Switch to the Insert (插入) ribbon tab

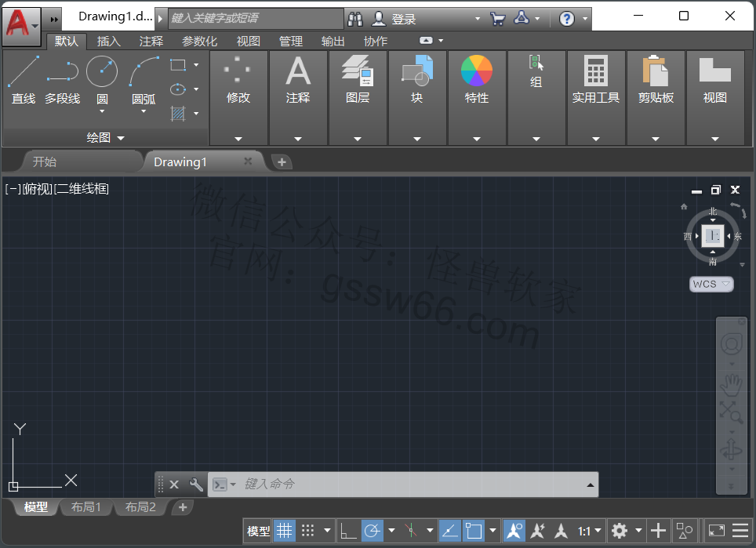pos(108,42)
